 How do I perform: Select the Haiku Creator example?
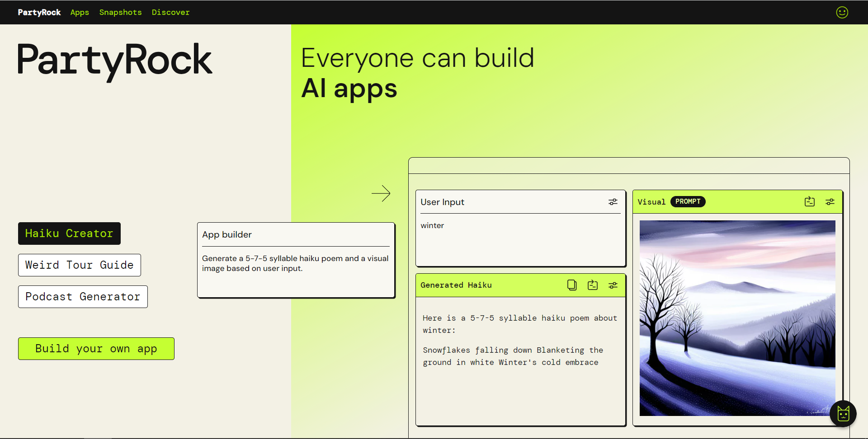pos(69,234)
